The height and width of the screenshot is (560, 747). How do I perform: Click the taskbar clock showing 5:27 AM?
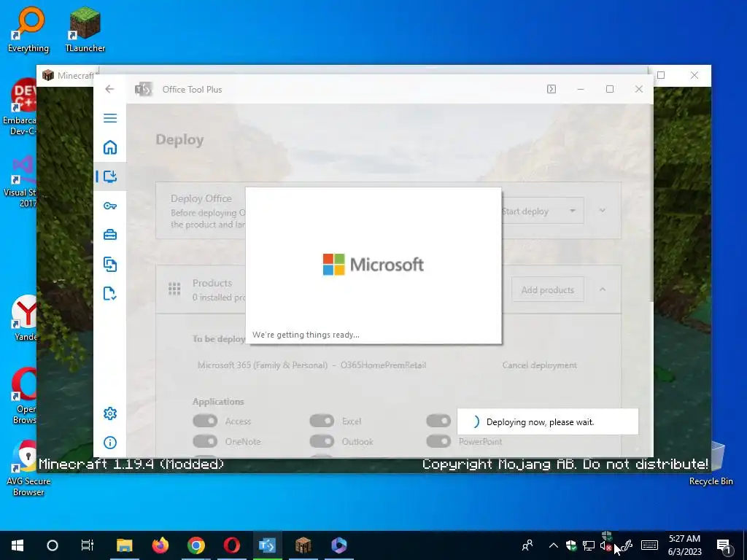tap(684, 545)
